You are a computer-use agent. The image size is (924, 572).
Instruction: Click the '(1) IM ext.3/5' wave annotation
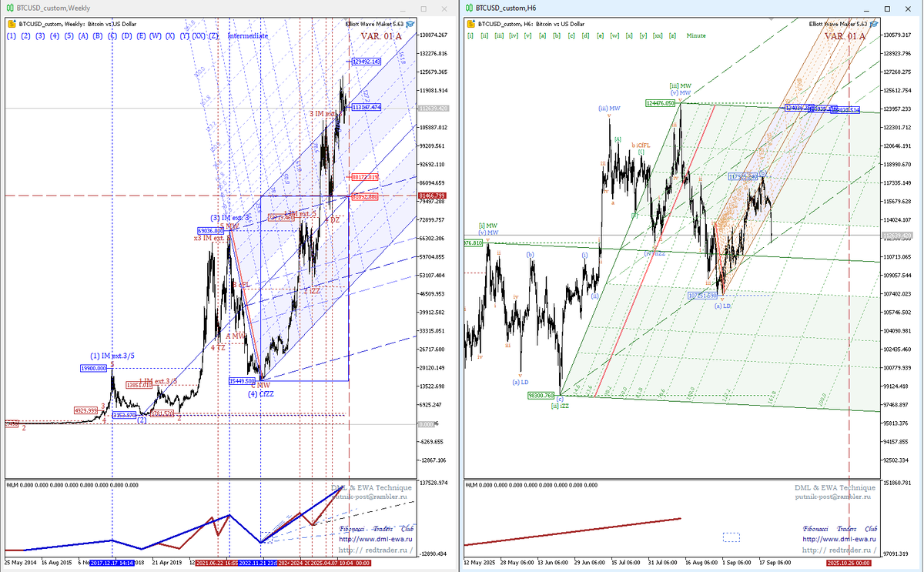click(x=112, y=356)
